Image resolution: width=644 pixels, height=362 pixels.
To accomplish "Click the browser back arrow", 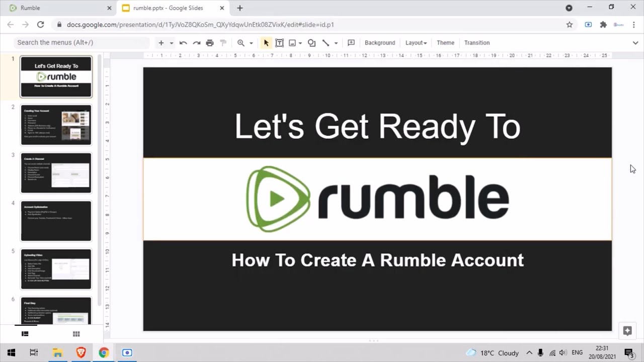I will coord(11,25).
